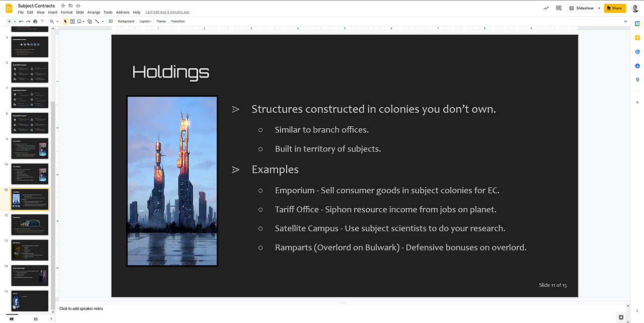Open Slideshow options dropdown arrow

599,8
